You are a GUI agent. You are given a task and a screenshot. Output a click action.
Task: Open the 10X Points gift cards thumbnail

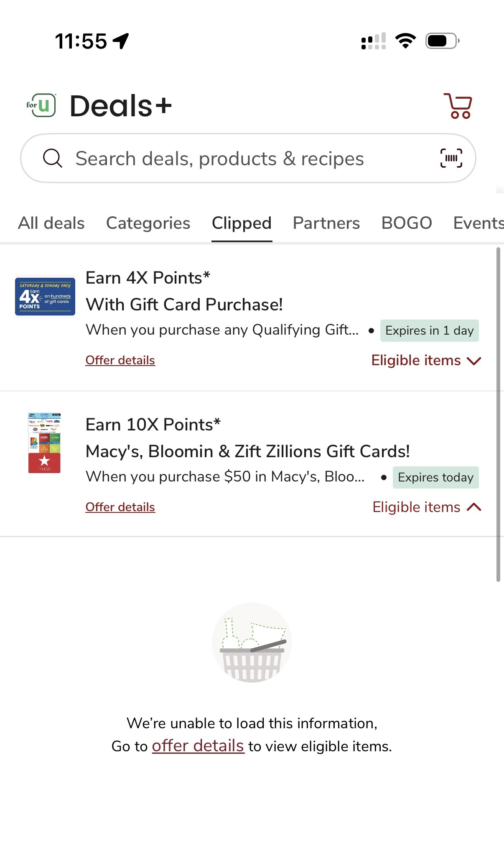(x=44, y=443)
